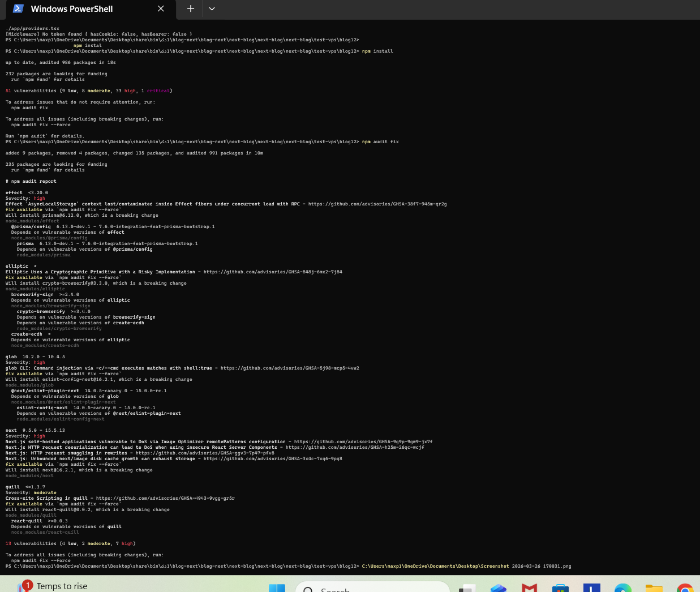Screen dimensions: 700x592
Task: Click the '[Middleware] No token found' line
Action: click(x=98, y=34)
